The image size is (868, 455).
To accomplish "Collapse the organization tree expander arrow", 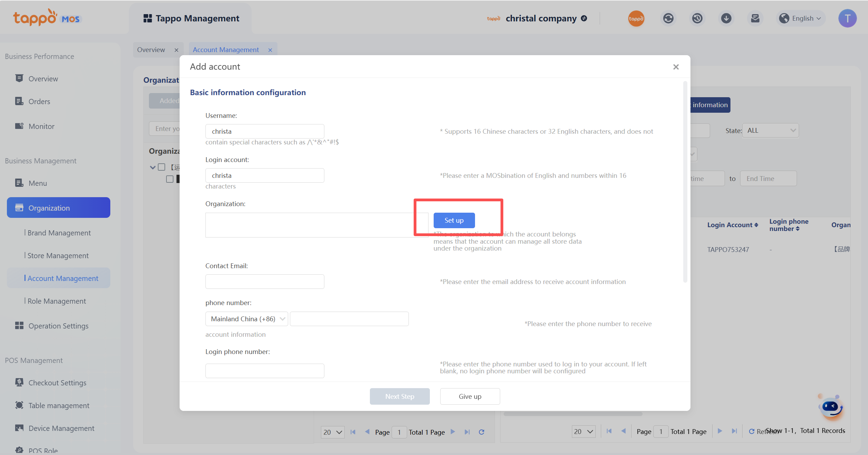I will 153,168.
